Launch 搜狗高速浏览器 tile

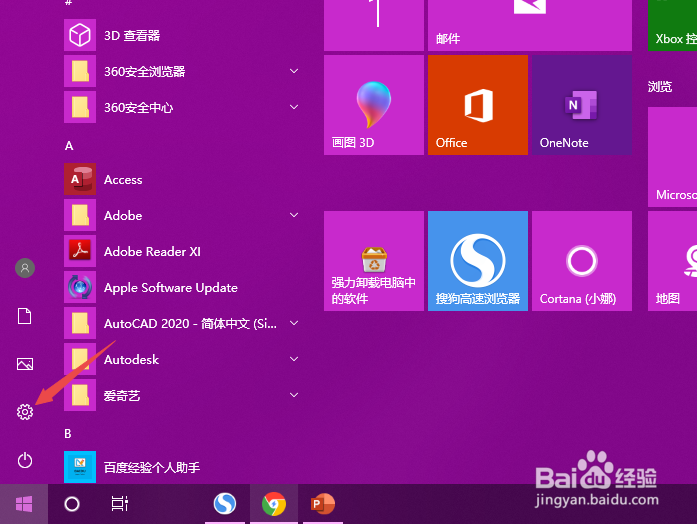[x=478, y=261]
